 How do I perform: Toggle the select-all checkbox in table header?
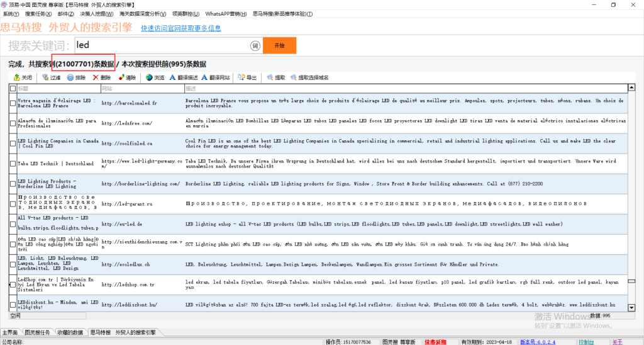pyautogui.click(x=13, y=89)
